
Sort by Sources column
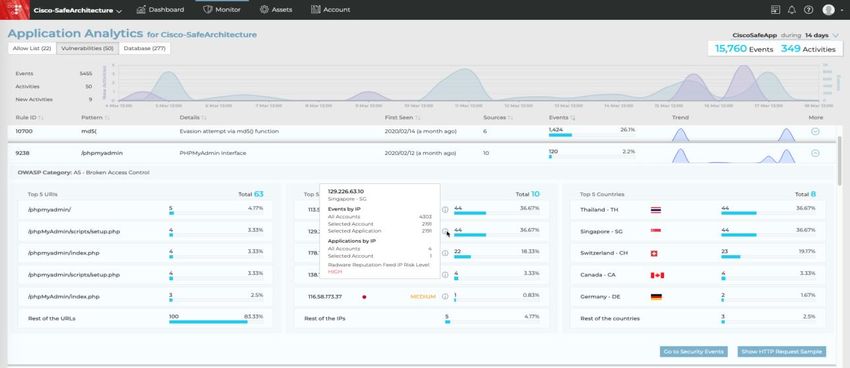498,117
